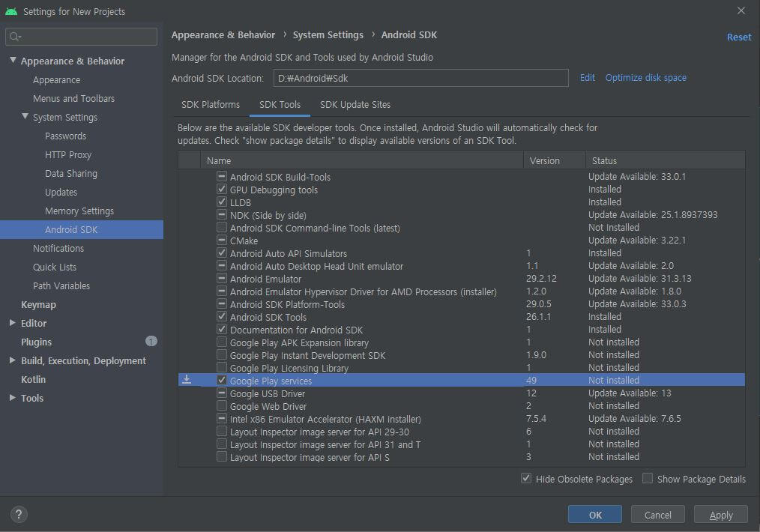Collapse System Settings tree node

tap(25, 116)
